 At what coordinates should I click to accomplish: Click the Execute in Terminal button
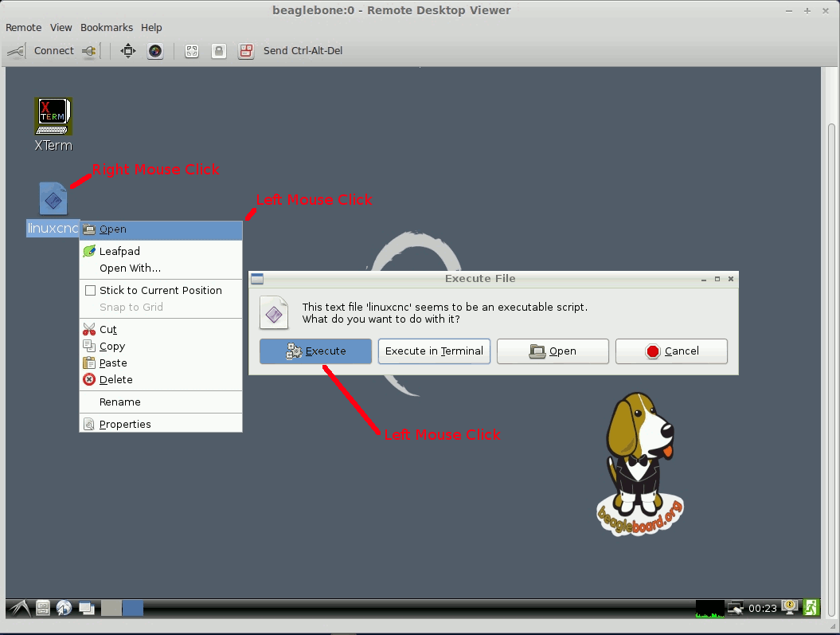click(x=434, y=351)
